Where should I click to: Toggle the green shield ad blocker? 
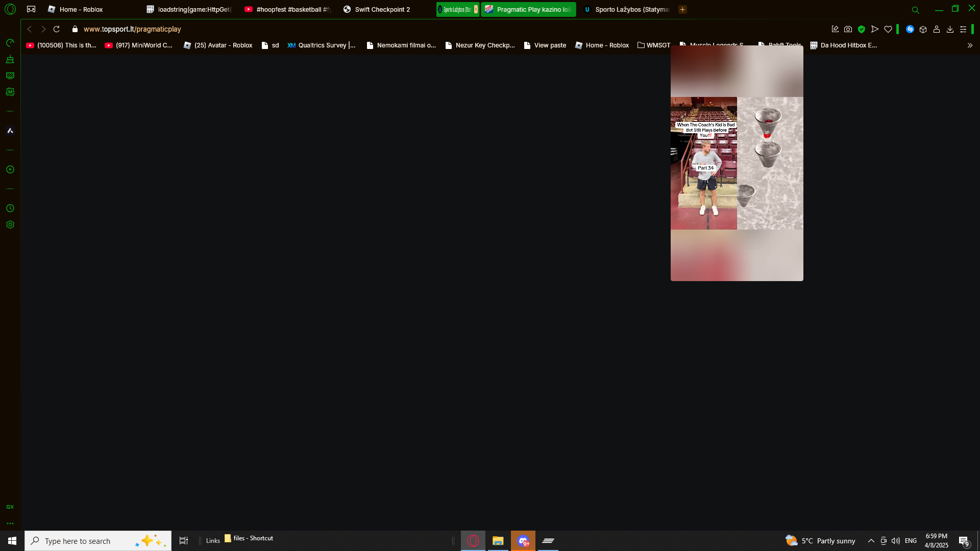862,29
